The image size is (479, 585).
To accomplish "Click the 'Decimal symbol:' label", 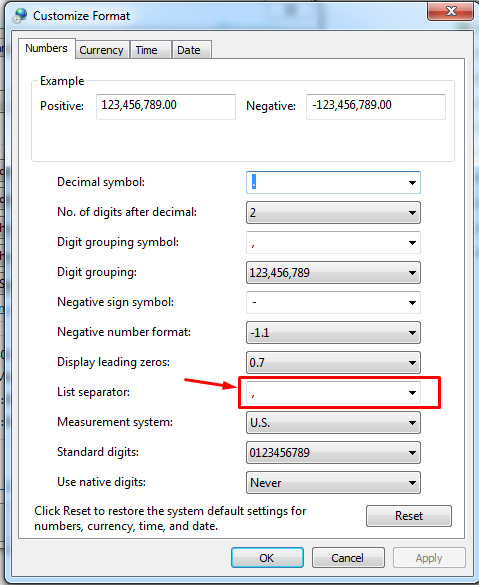I will 101,182.
